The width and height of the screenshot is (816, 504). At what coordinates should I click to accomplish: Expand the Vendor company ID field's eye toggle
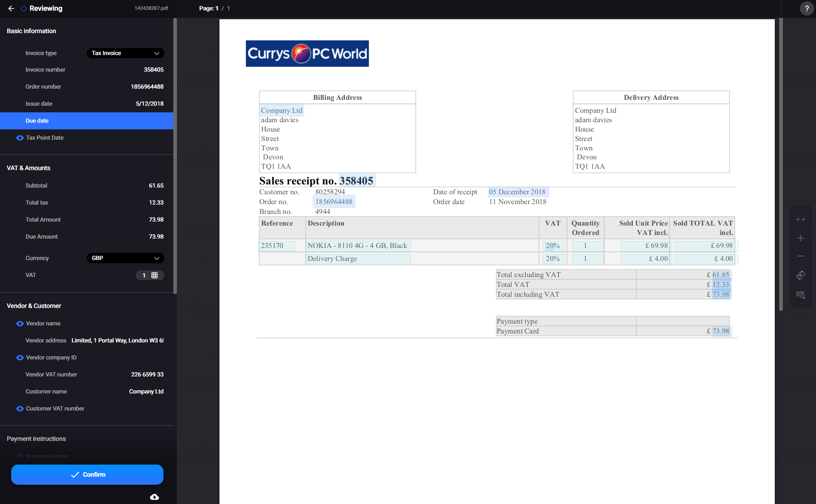[x=20, y=357]
